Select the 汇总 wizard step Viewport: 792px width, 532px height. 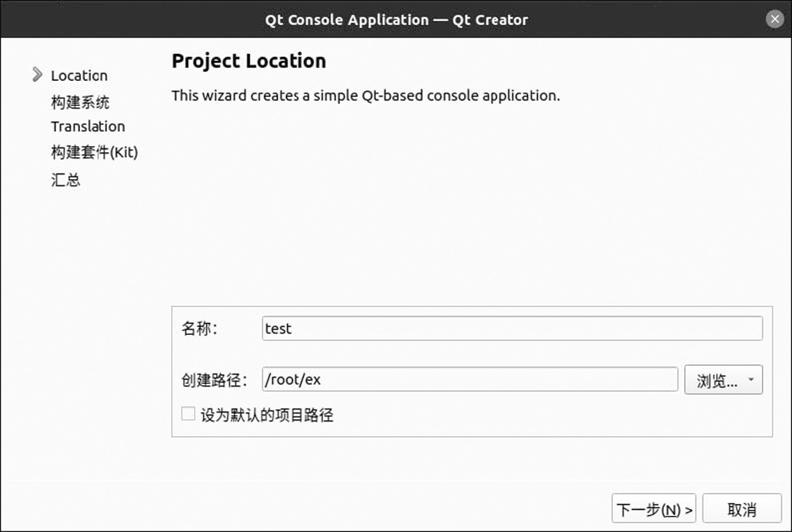click(65, 180)
